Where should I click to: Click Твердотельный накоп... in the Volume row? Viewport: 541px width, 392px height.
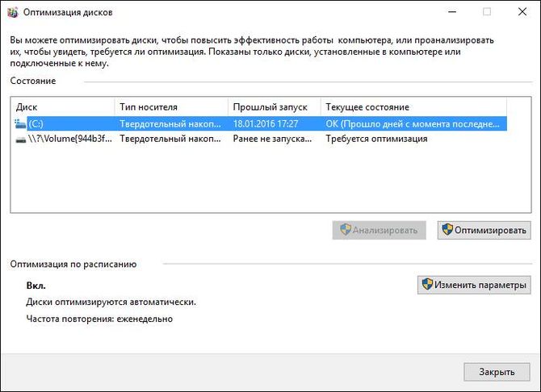pyautogui.click(x=170, y=139)
